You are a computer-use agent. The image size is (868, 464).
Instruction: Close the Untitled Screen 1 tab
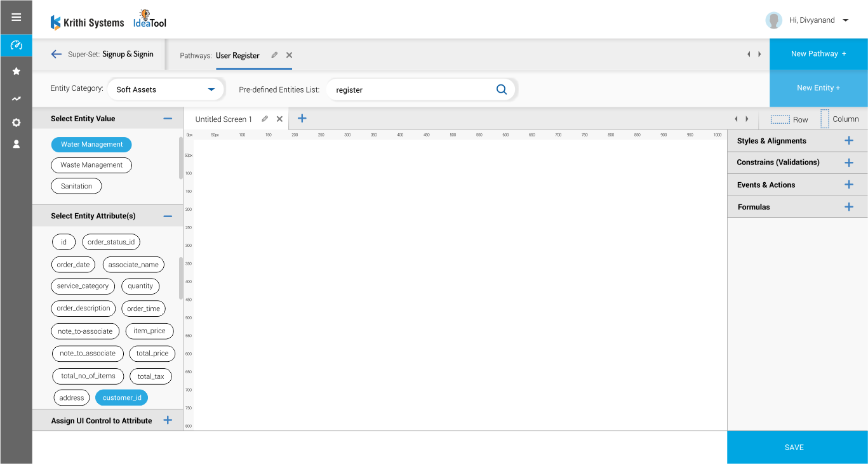tap(279, 119)
